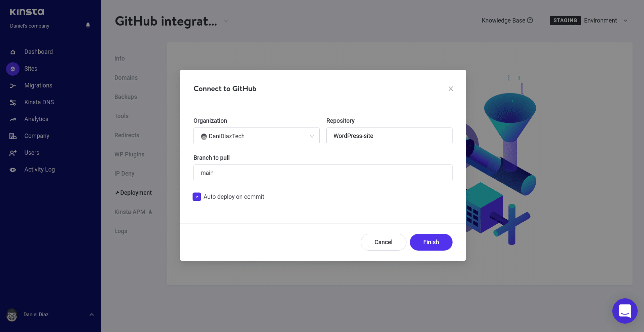Switch to the Backups tab
The width and height of the screenshot is (644, 332).
click(126, 97)
